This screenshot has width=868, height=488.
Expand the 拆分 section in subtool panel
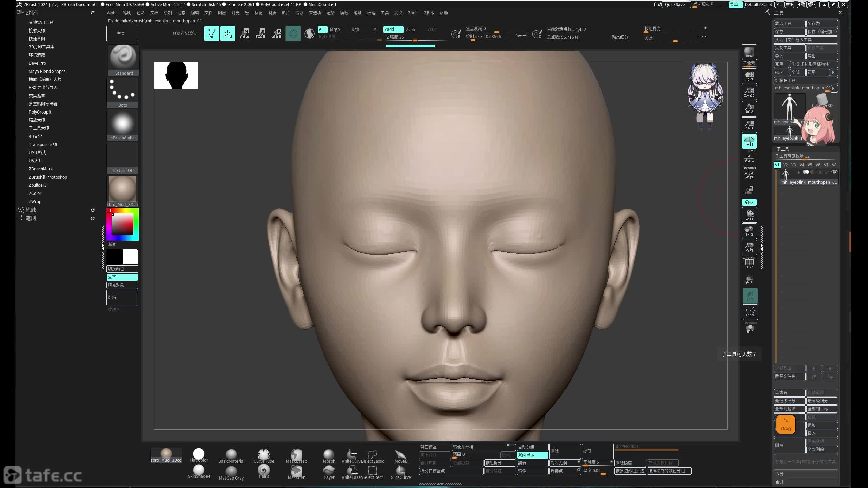(780, 474)
